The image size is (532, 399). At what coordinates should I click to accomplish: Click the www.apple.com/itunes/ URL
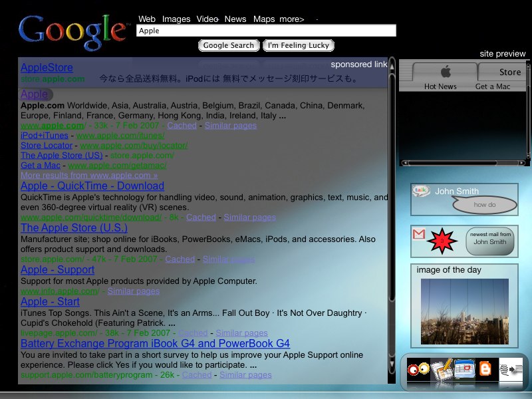[x=120, y=136]
